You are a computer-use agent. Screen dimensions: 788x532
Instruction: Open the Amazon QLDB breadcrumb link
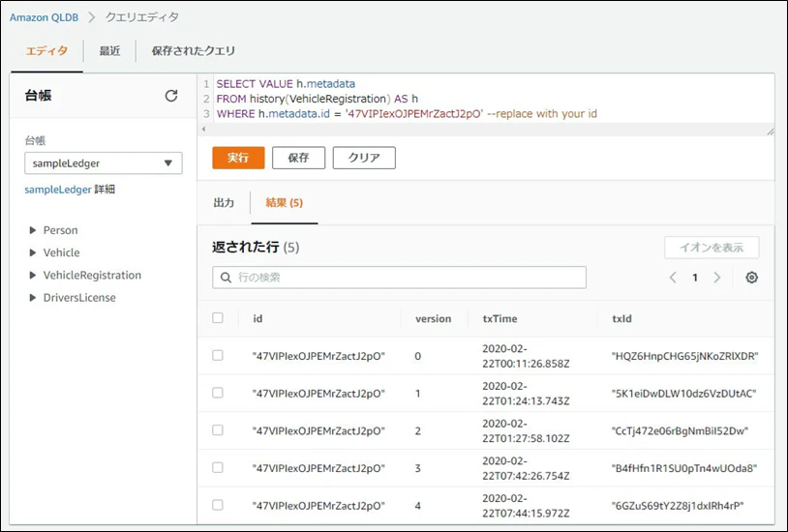[x=45, y=17]
